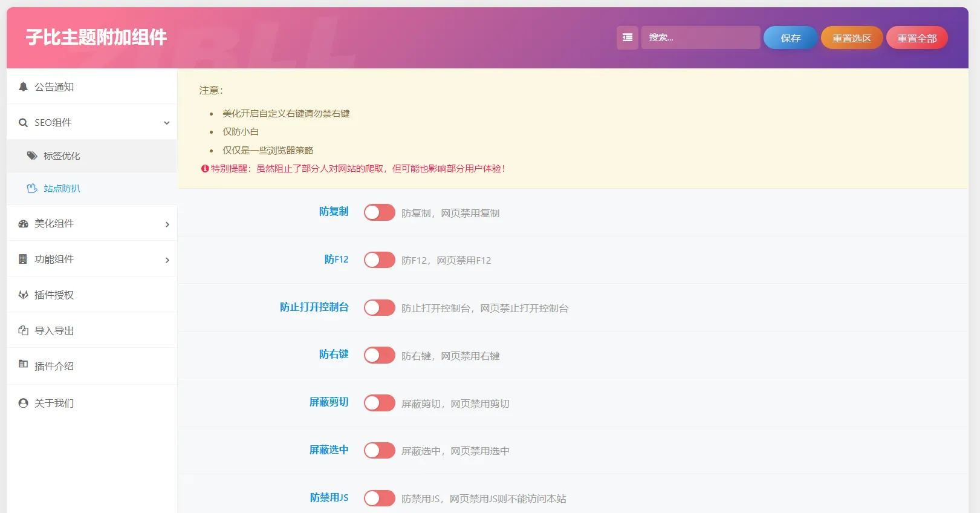The height and width of the screenshot is (513, 980).
Task: Click the expand-all options icon beside search
Action: coord(628,38)
